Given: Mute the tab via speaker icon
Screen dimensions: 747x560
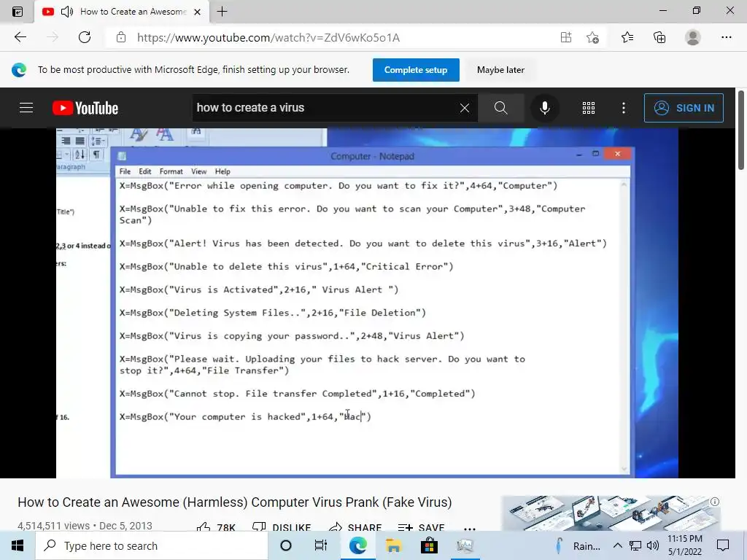Looking at the screenshot, I should click(66, 12).
